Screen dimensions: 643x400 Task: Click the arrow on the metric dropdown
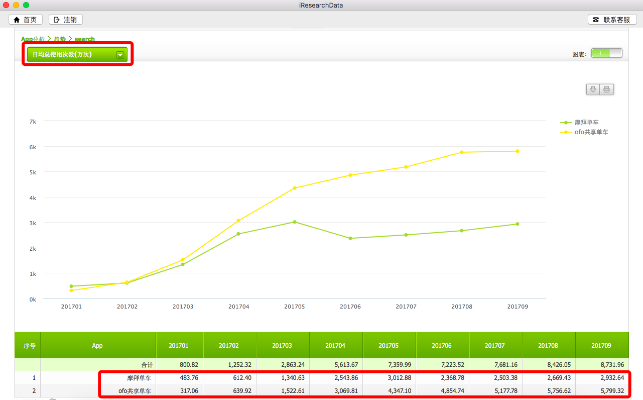[x=121, y=54]
